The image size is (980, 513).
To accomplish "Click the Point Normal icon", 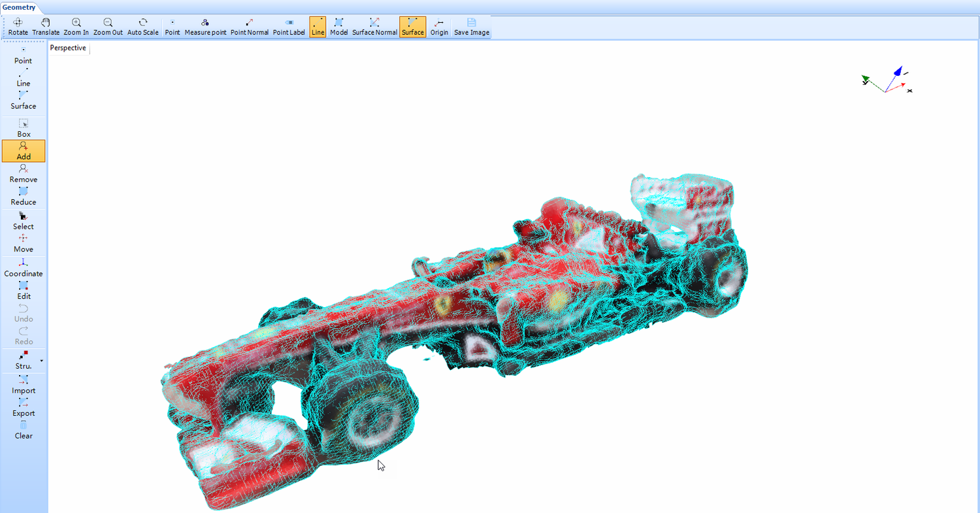I will pyautogui.click(x=249, y=26).
